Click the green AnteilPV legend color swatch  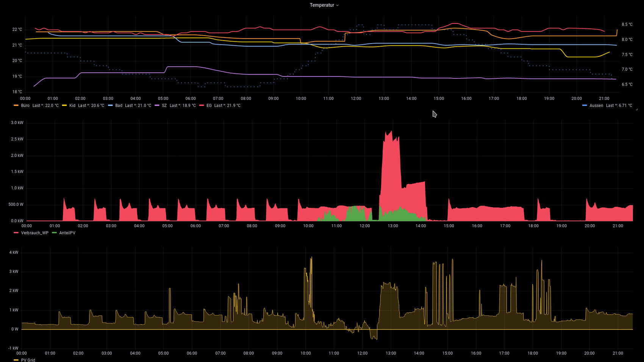(54, 233)
